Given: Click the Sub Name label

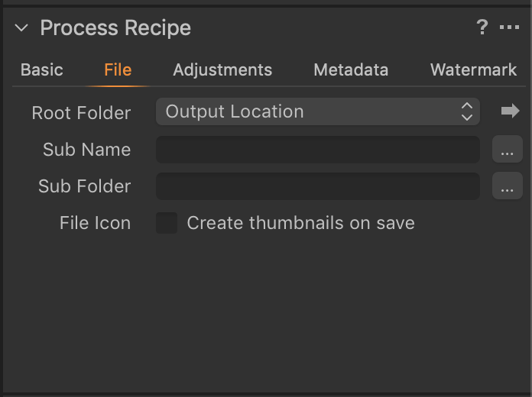Looking at the screenshot, I should [86, 150].
